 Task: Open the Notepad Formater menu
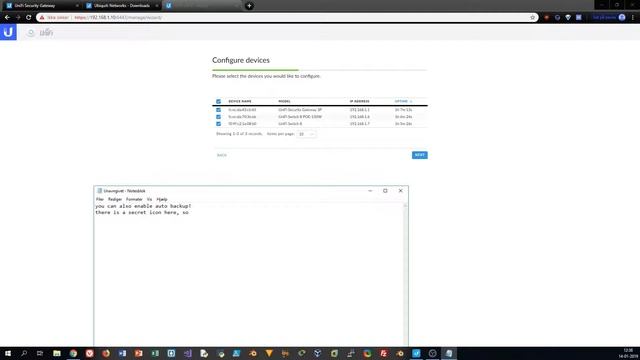[134, 199]
